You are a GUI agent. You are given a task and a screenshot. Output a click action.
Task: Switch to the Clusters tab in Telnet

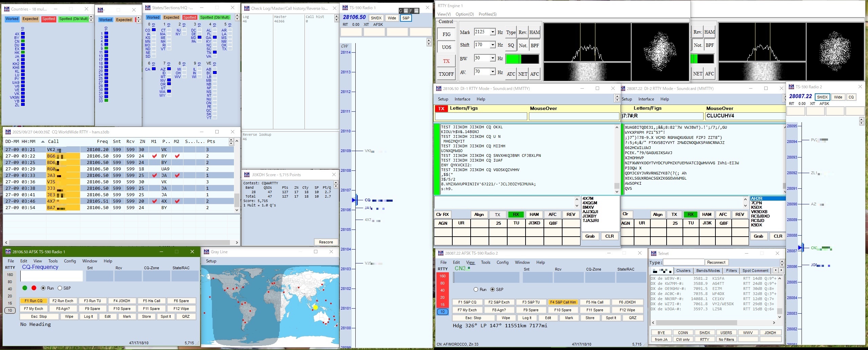(x=683, y=271)
